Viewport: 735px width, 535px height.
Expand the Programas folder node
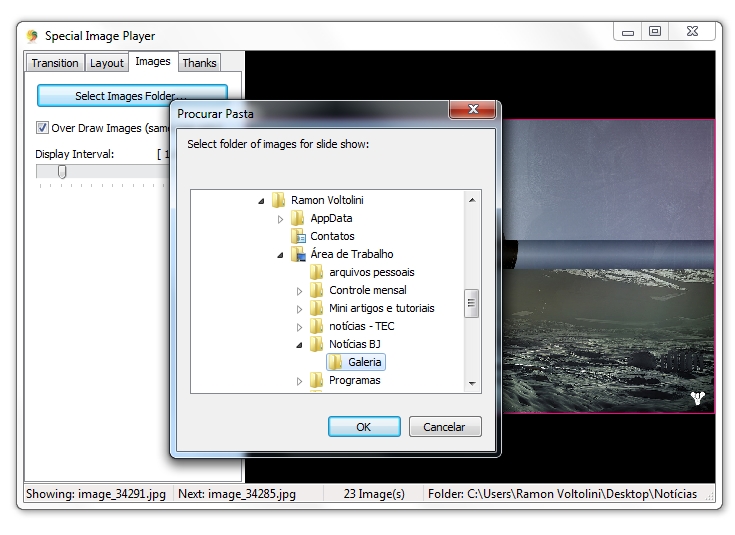click(299, 381)
